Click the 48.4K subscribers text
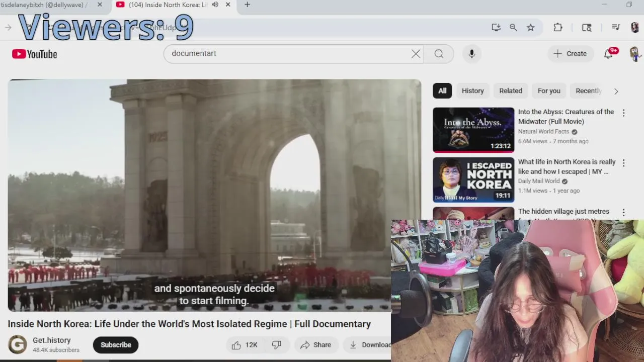644x362 pixels. pos(56,350)
